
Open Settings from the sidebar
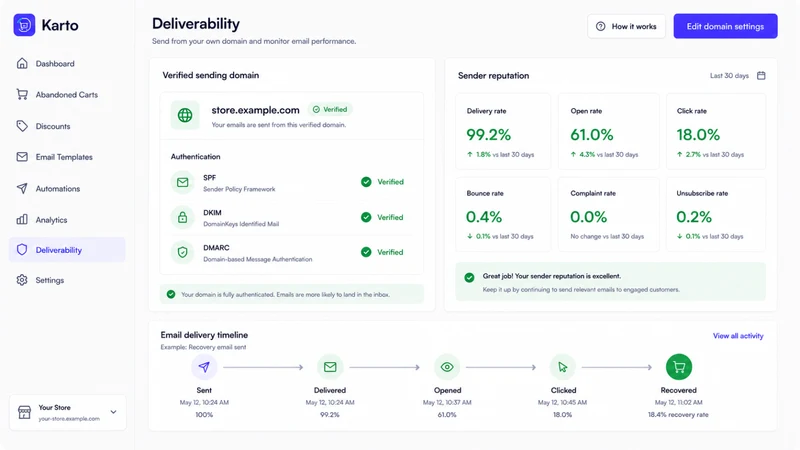coord(67,280)
